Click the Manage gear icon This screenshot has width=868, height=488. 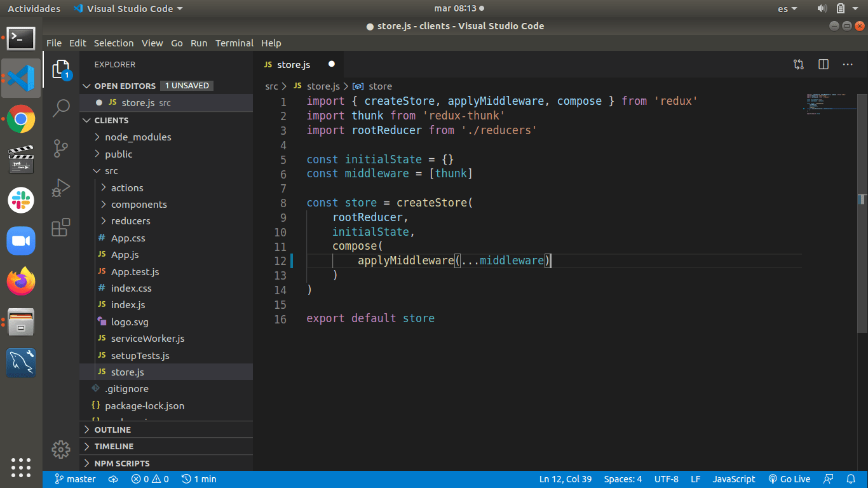(61, 450)
